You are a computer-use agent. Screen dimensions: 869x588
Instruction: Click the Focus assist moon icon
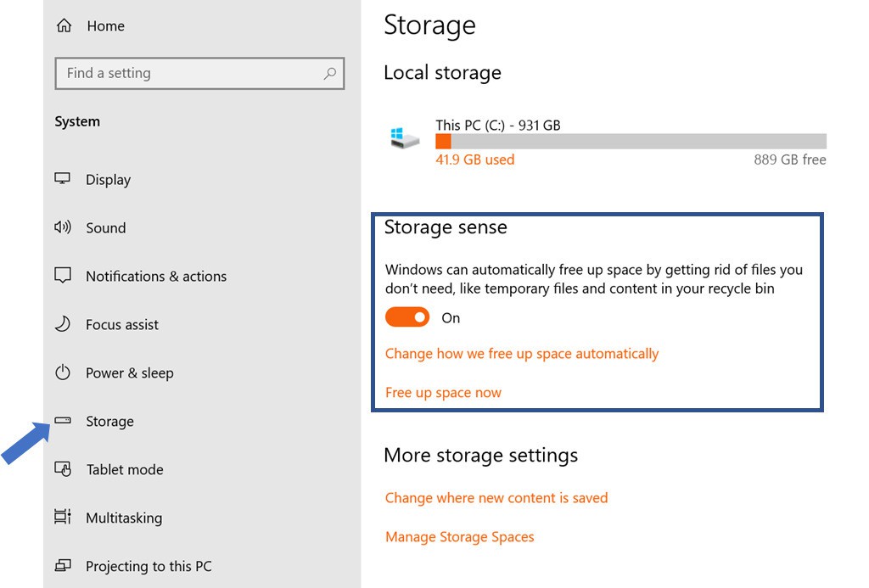pyautogui.click(x=63, y=324)
